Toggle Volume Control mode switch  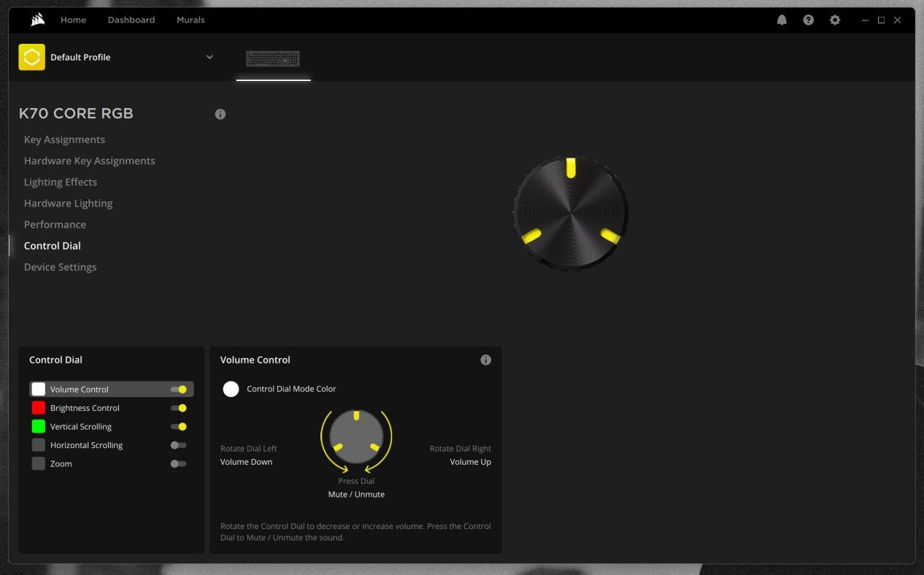coord(179,390)
